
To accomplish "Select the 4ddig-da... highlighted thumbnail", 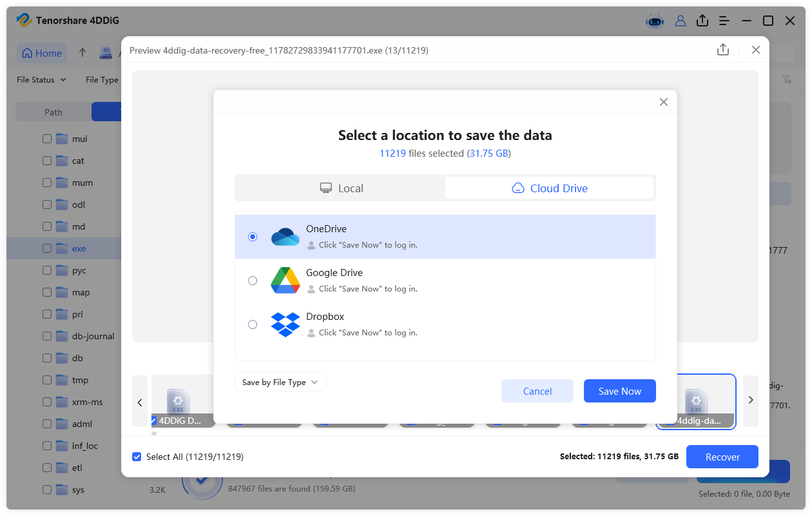I will click(696, 401).
